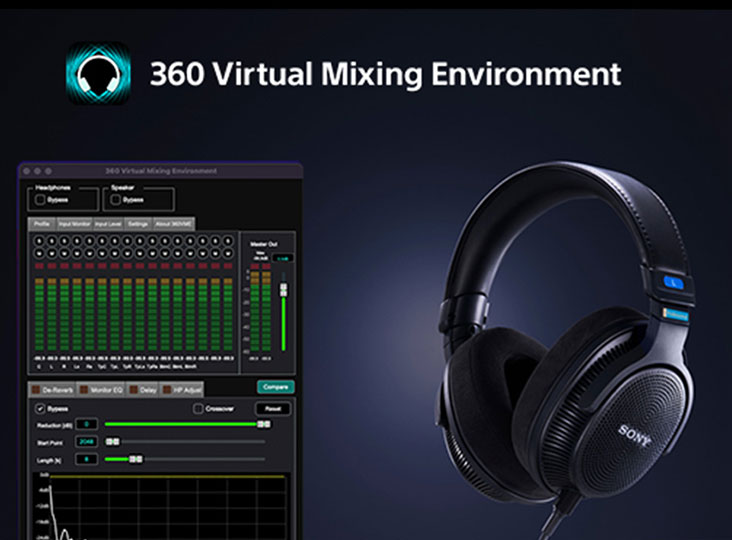Switch to the Input Monitor tab

click(x=74, y=224)
